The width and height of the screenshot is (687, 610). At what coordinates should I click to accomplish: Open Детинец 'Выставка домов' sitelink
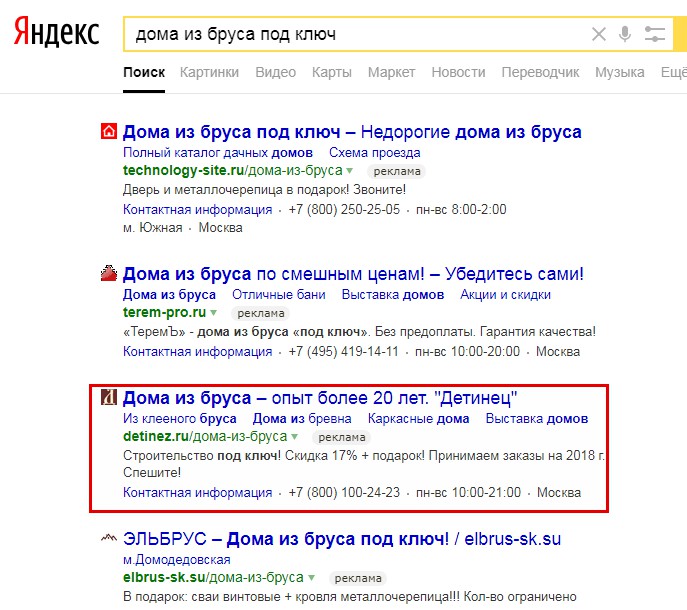(537, 418)
